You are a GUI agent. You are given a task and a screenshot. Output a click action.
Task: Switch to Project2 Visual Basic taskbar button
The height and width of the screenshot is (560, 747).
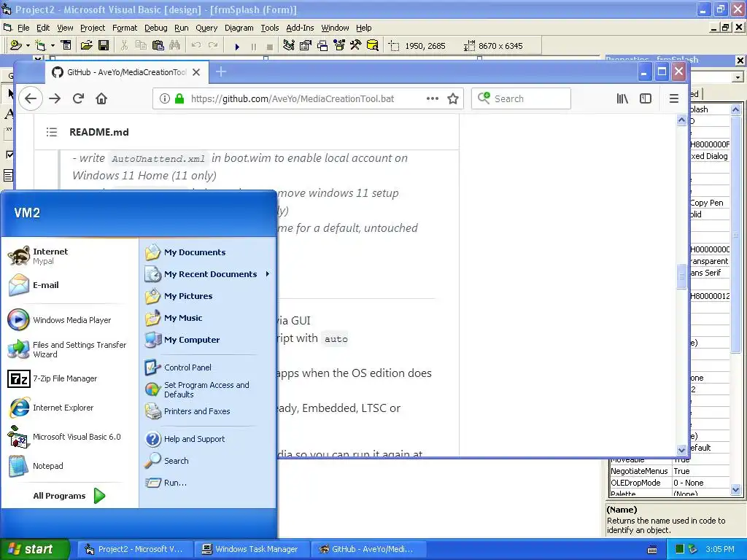(135, 549)
